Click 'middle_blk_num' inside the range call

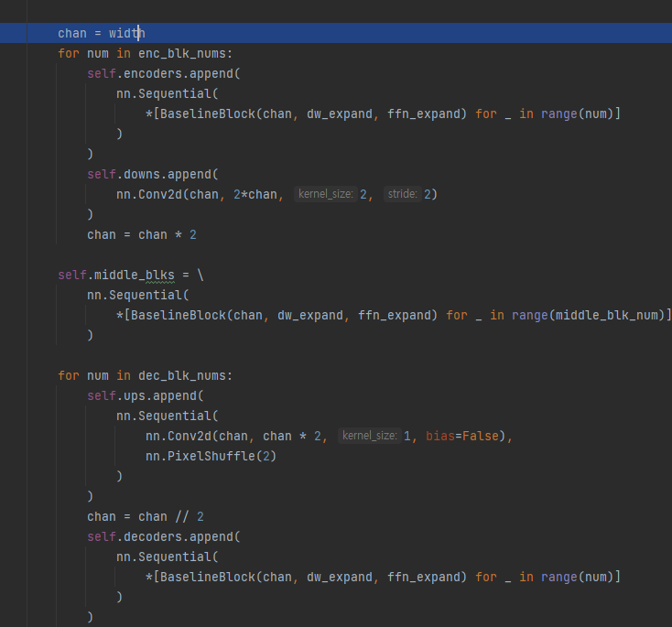[x=606, y=316]
